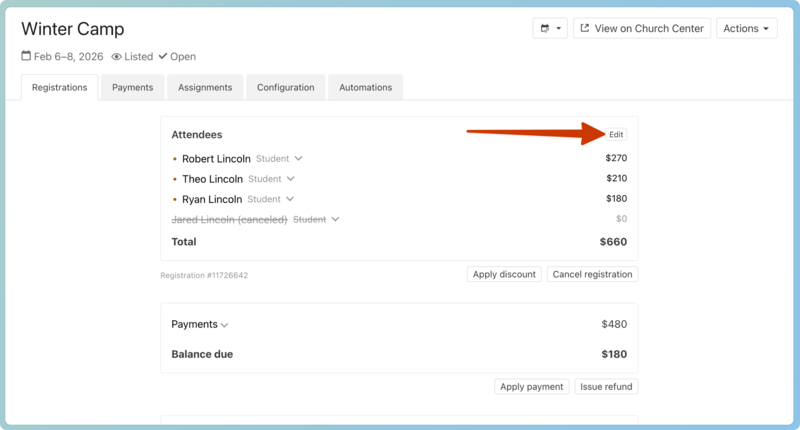Switch to the Assignments tab
This screenshot has height=430, width=800.
205,88
